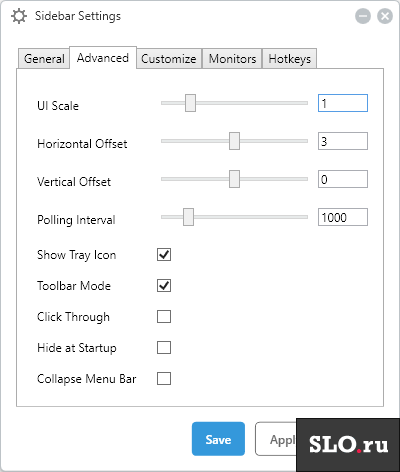The width and height of the screenshot is (400, 472).
Task: Click the UI Scale slider handle
Action: tap(190, 103)
